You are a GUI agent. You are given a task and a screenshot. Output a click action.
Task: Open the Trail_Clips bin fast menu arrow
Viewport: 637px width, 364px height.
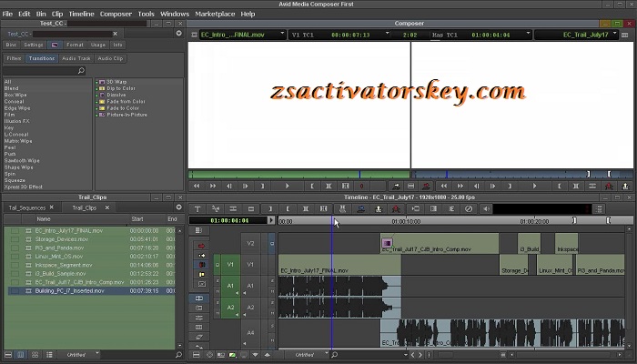178,207
